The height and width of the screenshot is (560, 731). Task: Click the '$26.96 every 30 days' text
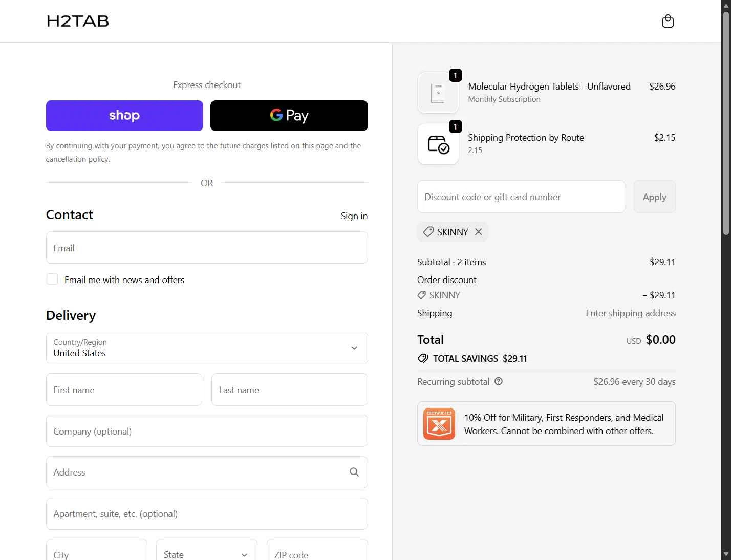635,382
